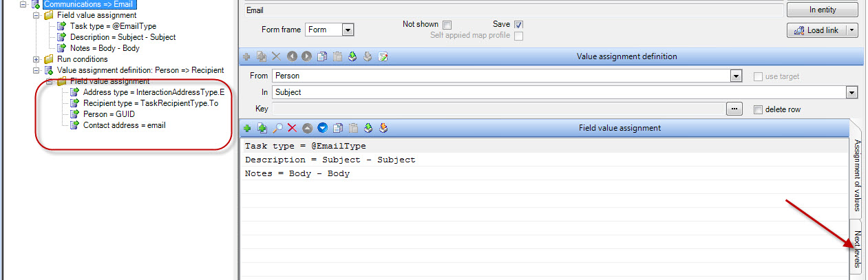Image resolution: width=868 pixels, height=280 pixels.
Task: Enable the Not shown checkbox
Action: pos(447,25)
